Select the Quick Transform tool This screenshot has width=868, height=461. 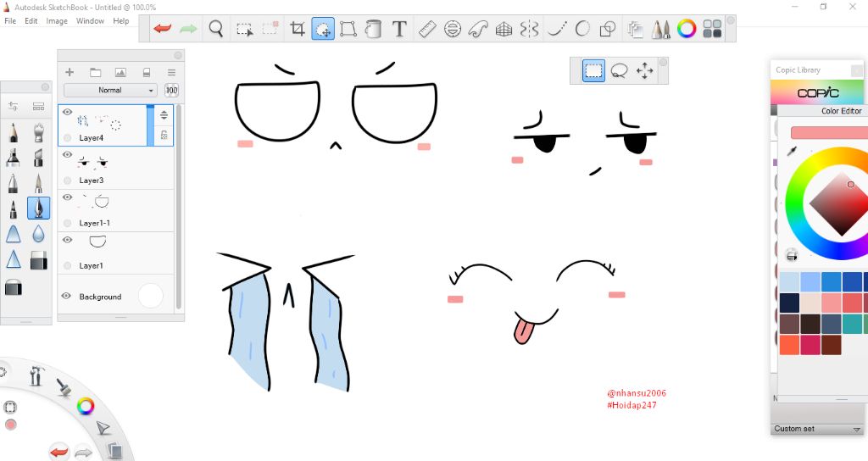(323, 29)
